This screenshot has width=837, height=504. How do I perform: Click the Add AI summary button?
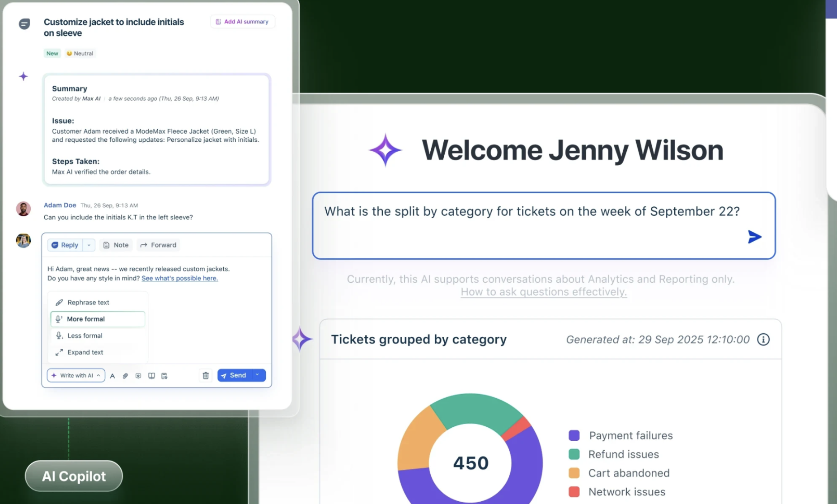coord(243,22)
